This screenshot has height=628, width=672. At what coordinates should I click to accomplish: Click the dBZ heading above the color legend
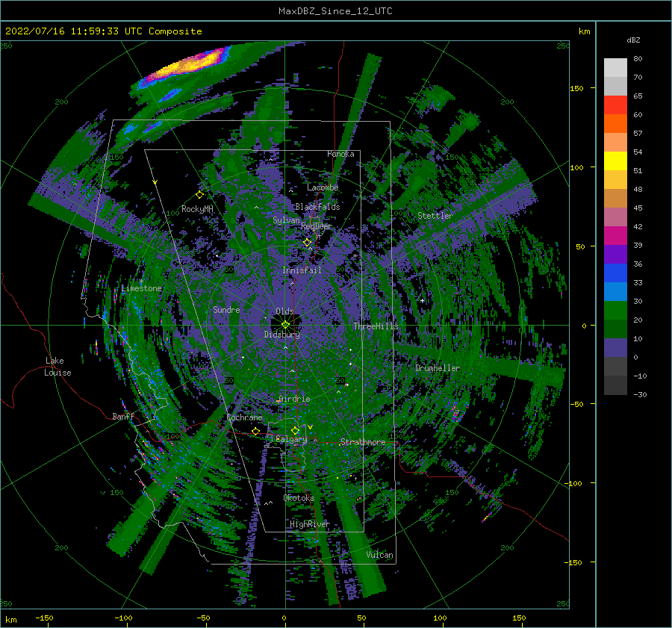pos(633,40)
